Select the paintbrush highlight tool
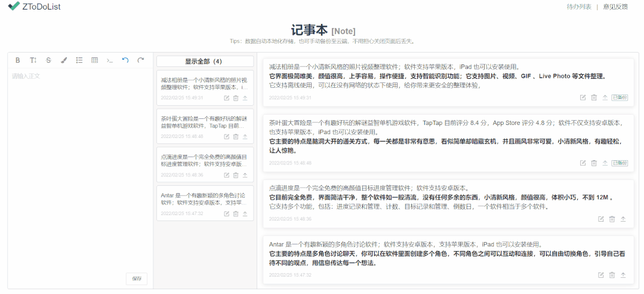This screenshot has width=644, height=294. point(64,60)
